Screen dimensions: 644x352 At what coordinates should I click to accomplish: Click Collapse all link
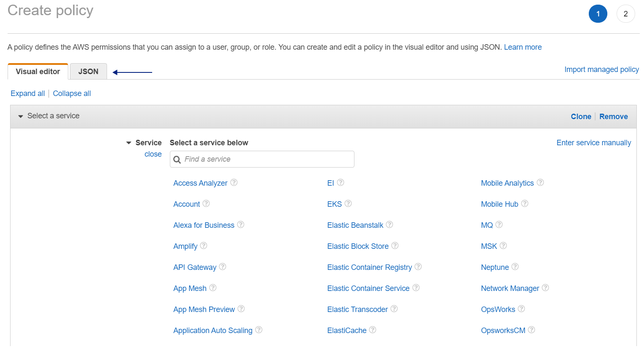click(72, 93)
